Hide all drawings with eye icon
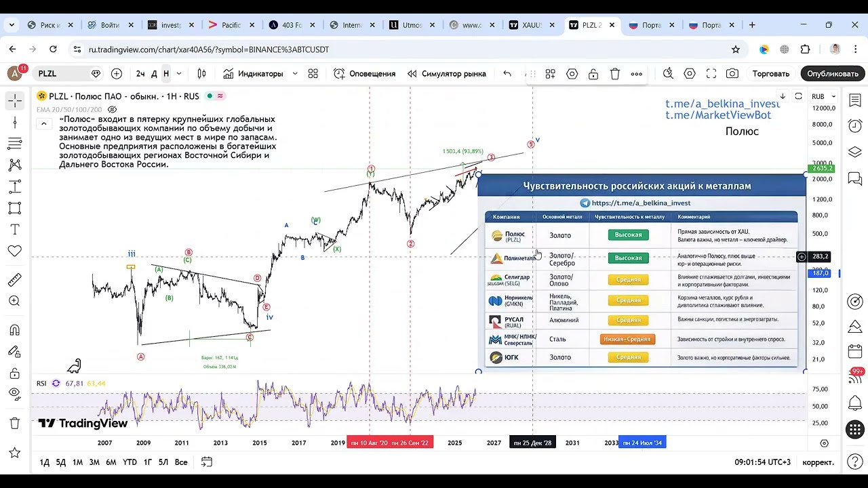Image resolution: width=868 pixels, height=488 pixels. (x=15, y=394)
